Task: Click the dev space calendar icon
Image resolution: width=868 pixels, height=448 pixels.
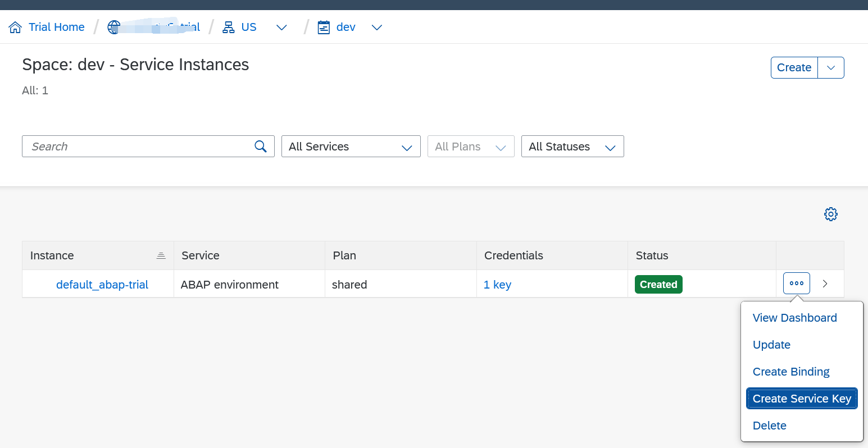Action: pos(324,26)
